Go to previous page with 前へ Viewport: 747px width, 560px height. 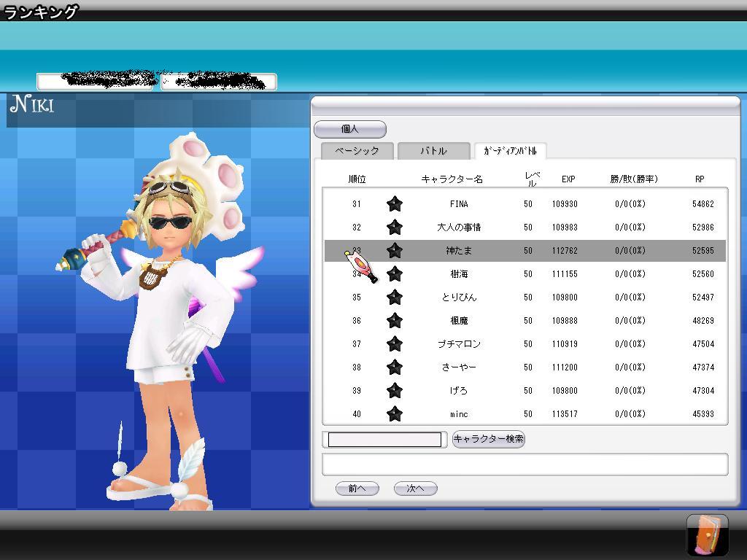pyautogui.click(x=357, y=489)
